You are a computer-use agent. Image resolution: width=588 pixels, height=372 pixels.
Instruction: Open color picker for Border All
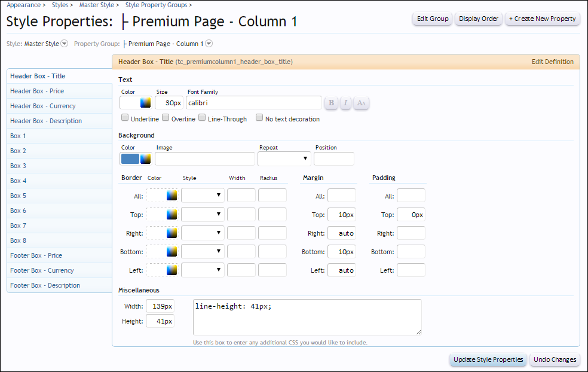tap(172, 196)
